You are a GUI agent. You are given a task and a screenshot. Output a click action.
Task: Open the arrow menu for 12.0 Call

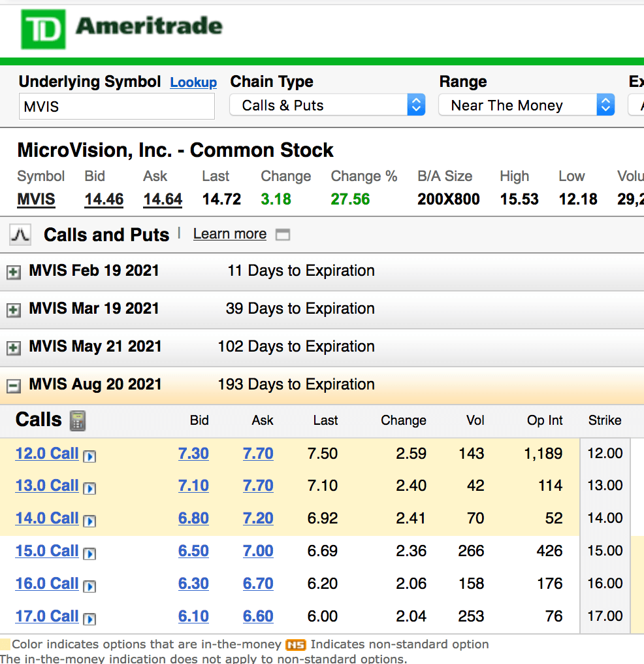point(89,456)
